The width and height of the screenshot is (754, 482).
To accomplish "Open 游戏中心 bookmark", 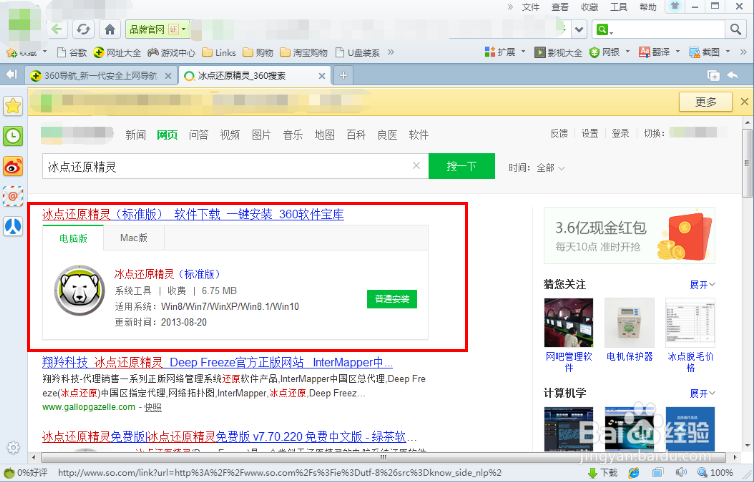I will pos(171,52).
